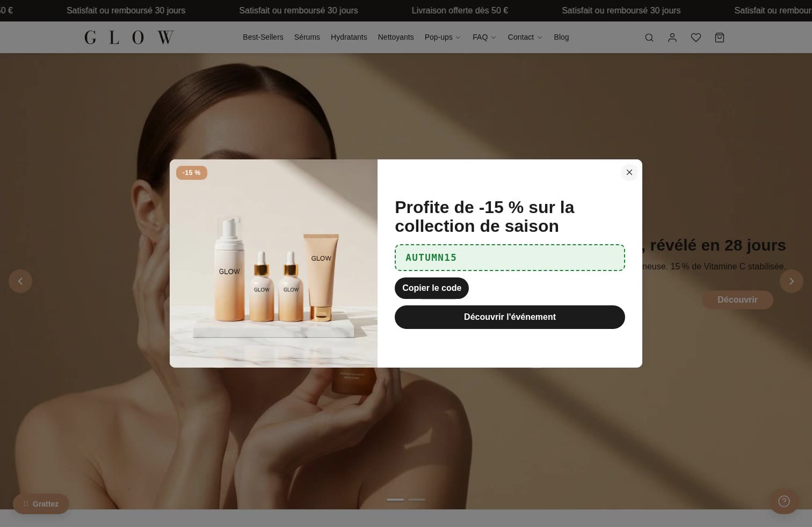Image resolution: width=812 pixels, height=527 pixels.
Task: Click Livraison offerte dès 50 € text
Action: (x=460, y=10)
